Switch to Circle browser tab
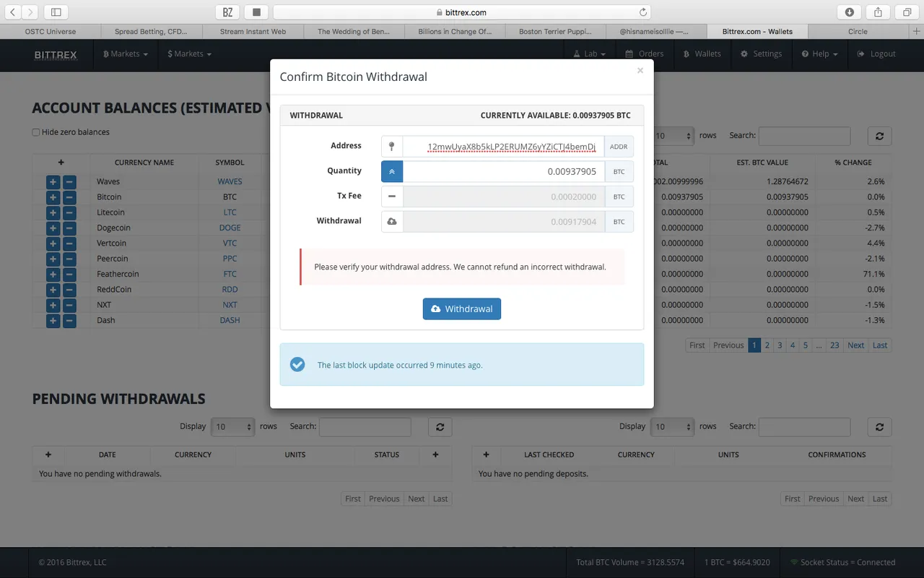This screenshot has width=924, height=578. pyautogui.click(x=858, y=32)
